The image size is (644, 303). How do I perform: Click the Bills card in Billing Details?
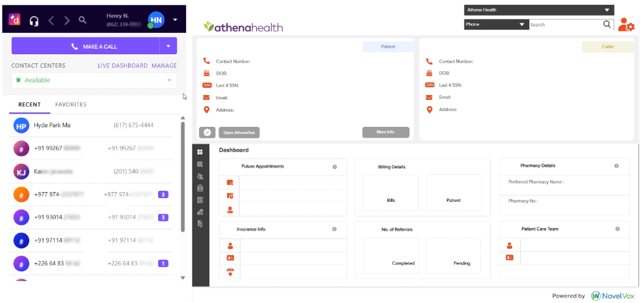[391, 193]
